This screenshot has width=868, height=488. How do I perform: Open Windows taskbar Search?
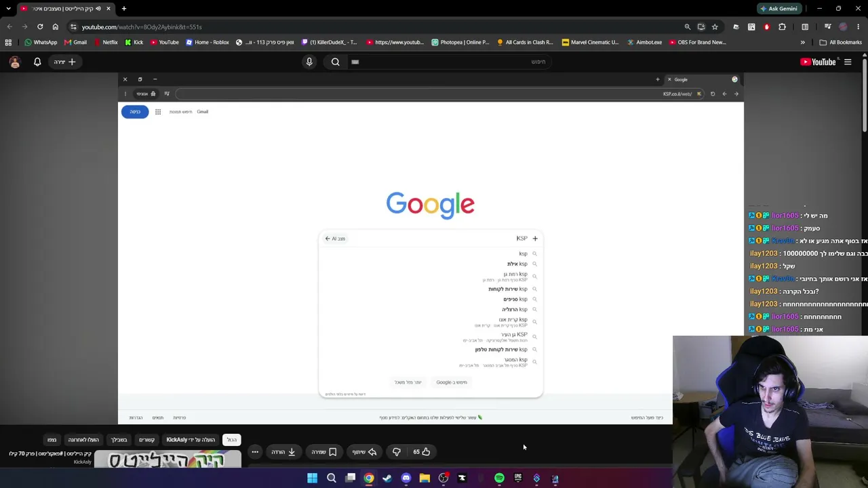(332, 479)
